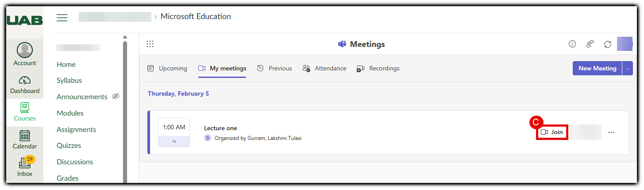This screenshot has width=644, height=190.
Task: Switch to the Previous meetings tab
Action: tap(274, 68)
